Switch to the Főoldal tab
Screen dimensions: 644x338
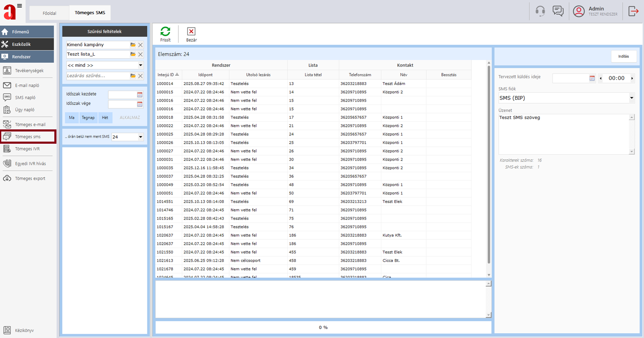tap(49, 13)
